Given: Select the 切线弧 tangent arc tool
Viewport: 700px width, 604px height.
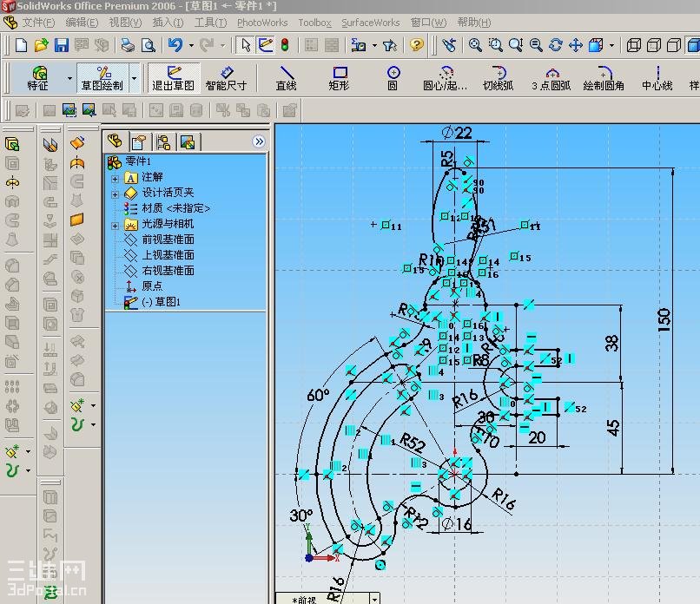Looking at the screenshot, I should click(498, 78).
